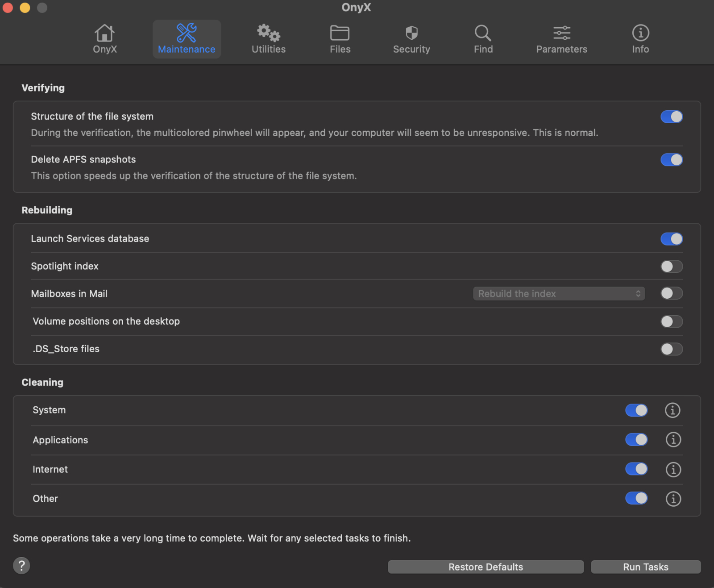Open the Rebuild the index dropdown

pos(558,293)
